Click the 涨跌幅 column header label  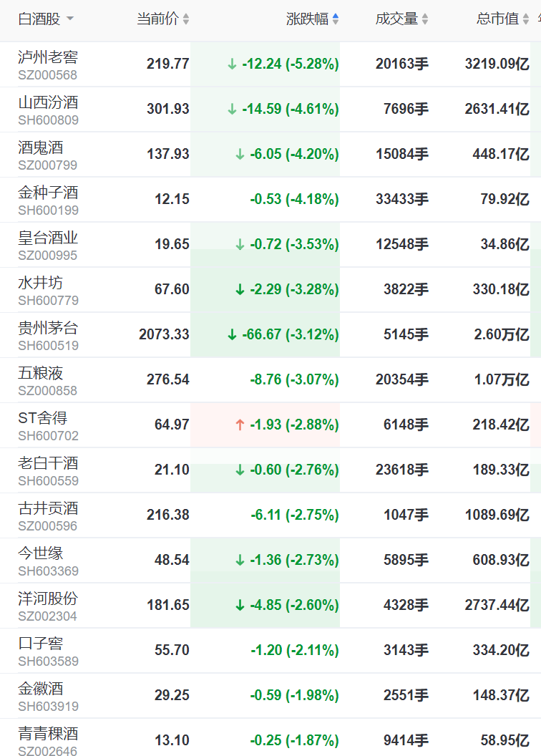(307, 19)
